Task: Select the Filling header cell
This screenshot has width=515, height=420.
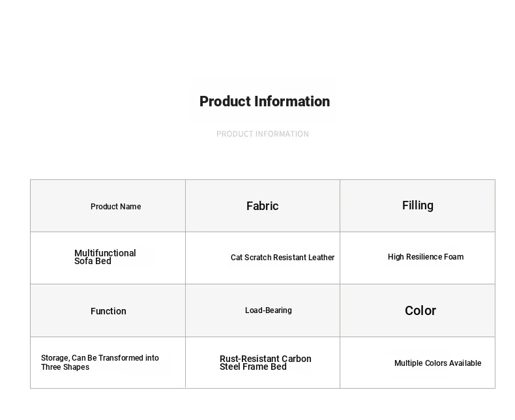Action: tap(417, 205)
